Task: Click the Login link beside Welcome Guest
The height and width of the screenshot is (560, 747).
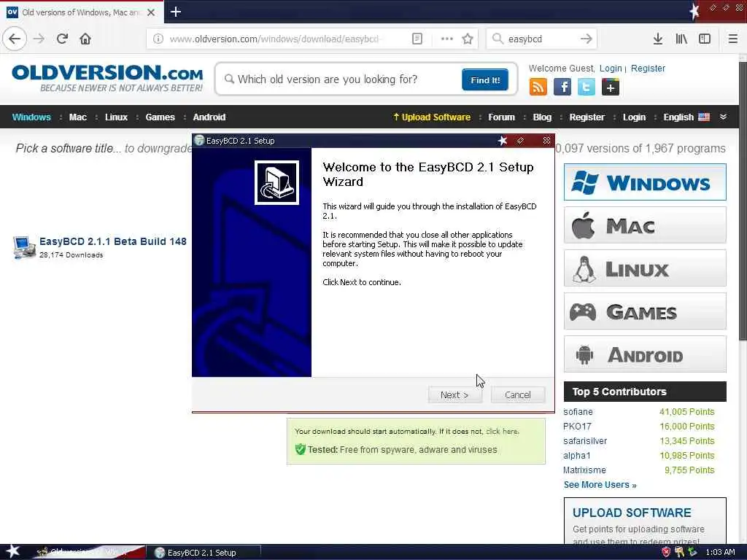Action: [611, 69]
